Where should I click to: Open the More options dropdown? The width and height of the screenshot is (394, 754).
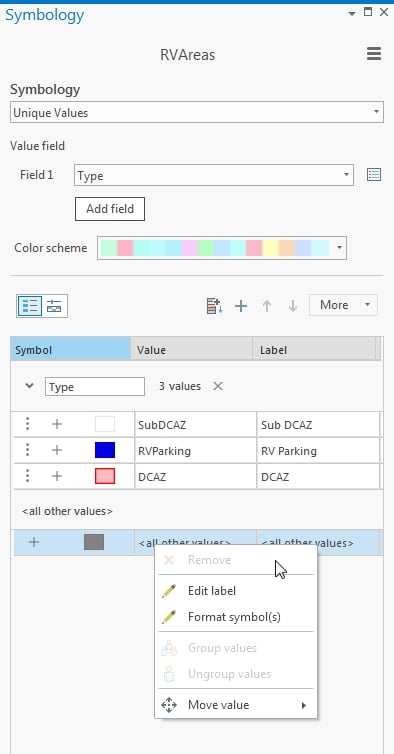[x=343, y=305]
